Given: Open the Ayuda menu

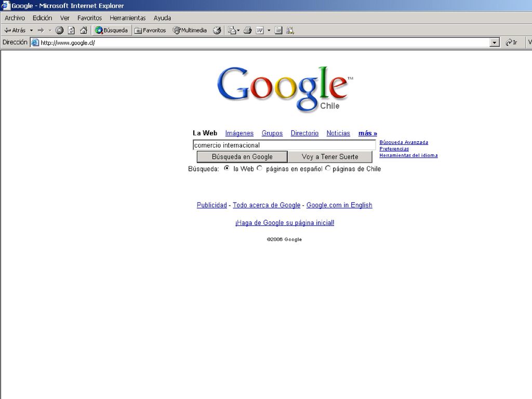Looking at the screenshot, I should [162, 18].
